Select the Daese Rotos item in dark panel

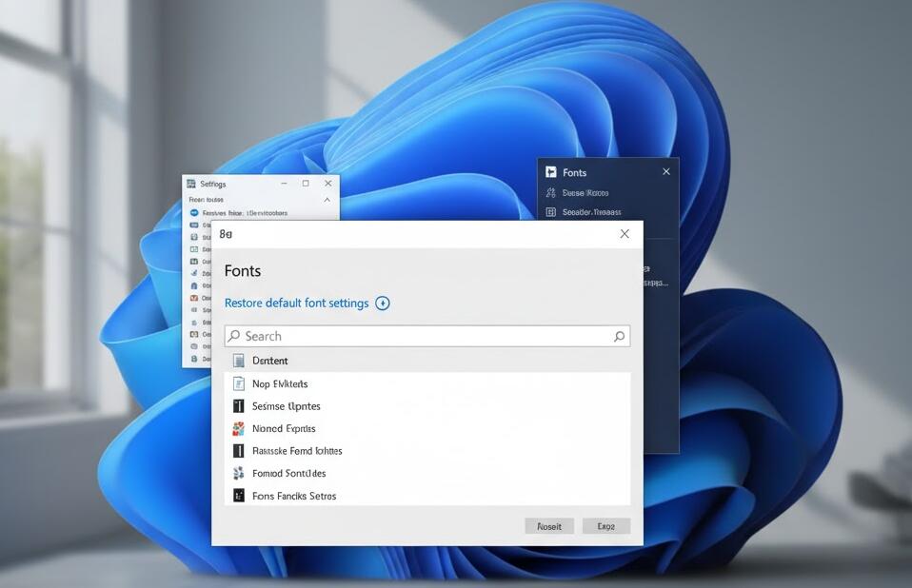tap(585, 193)
